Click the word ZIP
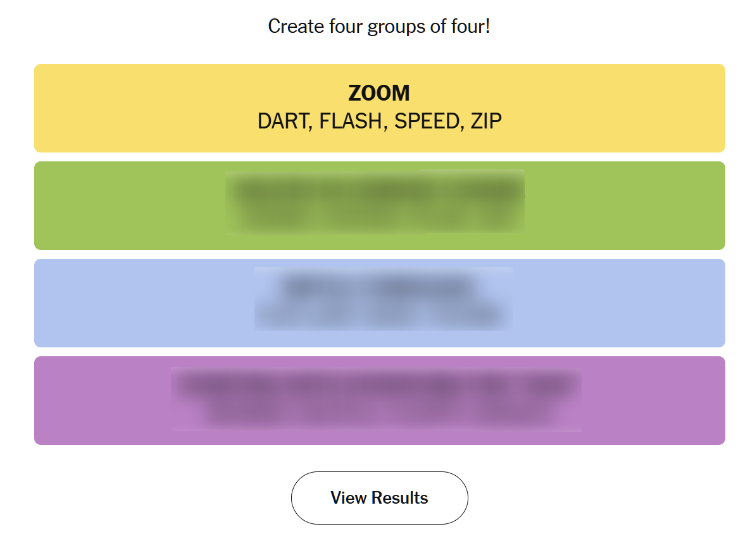 [486, 121]
